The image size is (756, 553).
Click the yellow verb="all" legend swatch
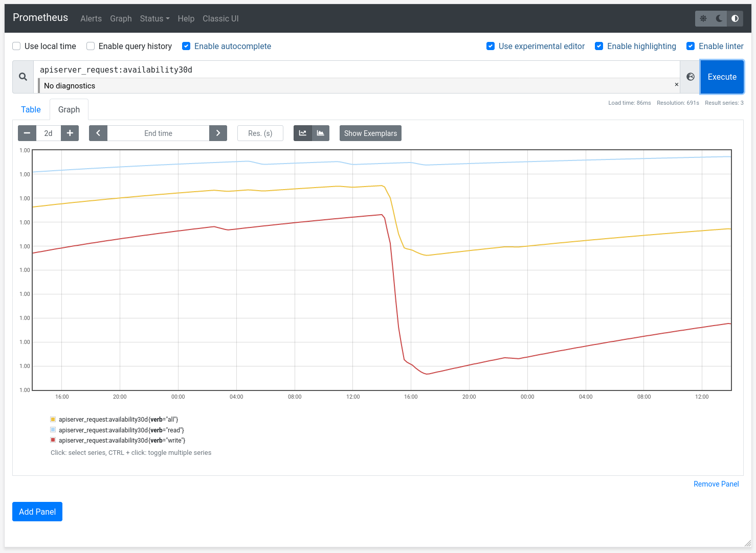(x=53, y=419)
